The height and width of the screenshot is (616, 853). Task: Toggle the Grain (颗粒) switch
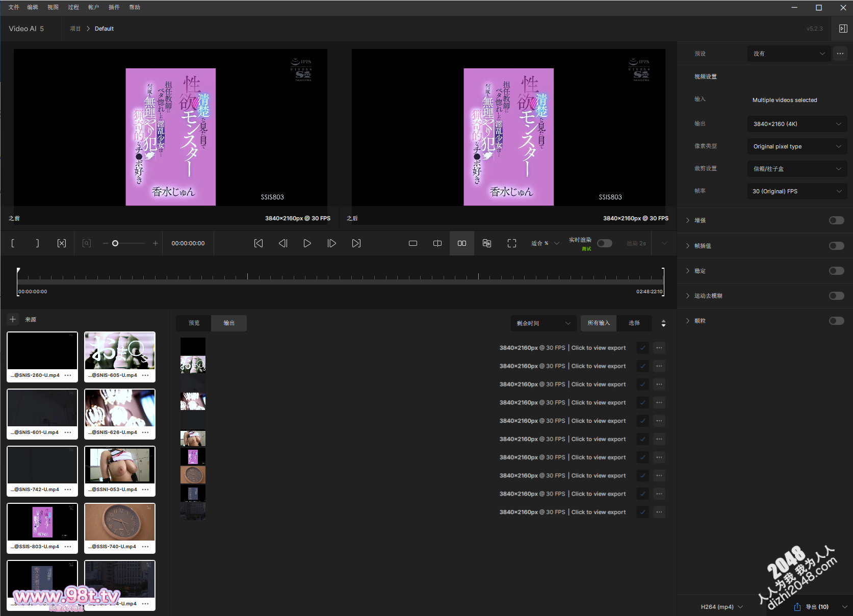click(837, 321)
